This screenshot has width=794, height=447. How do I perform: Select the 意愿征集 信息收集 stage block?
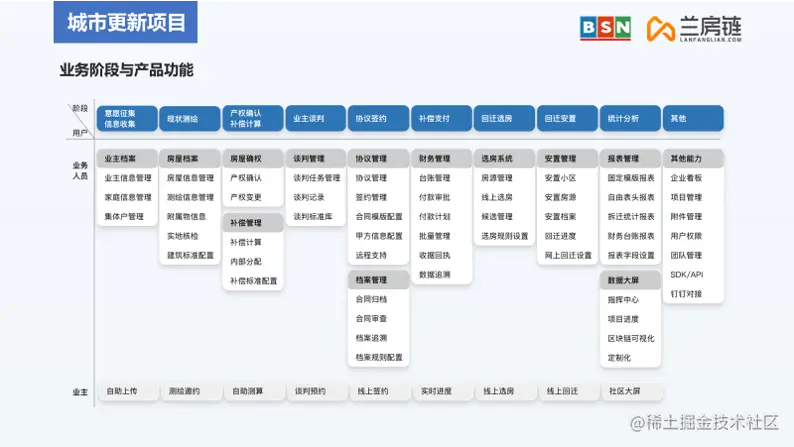tap(127, 118)
